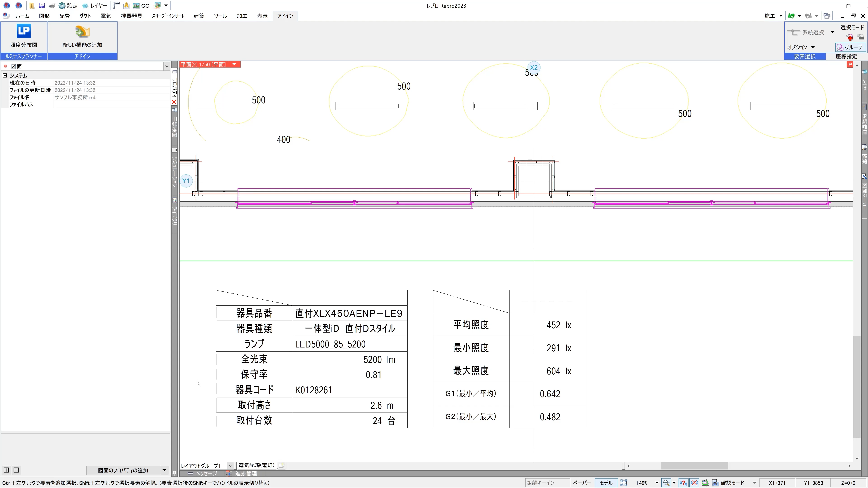This screenshot has width=868, height=488.
Task: Switch to ペーパー paper space mode
Action: point(582,483)
